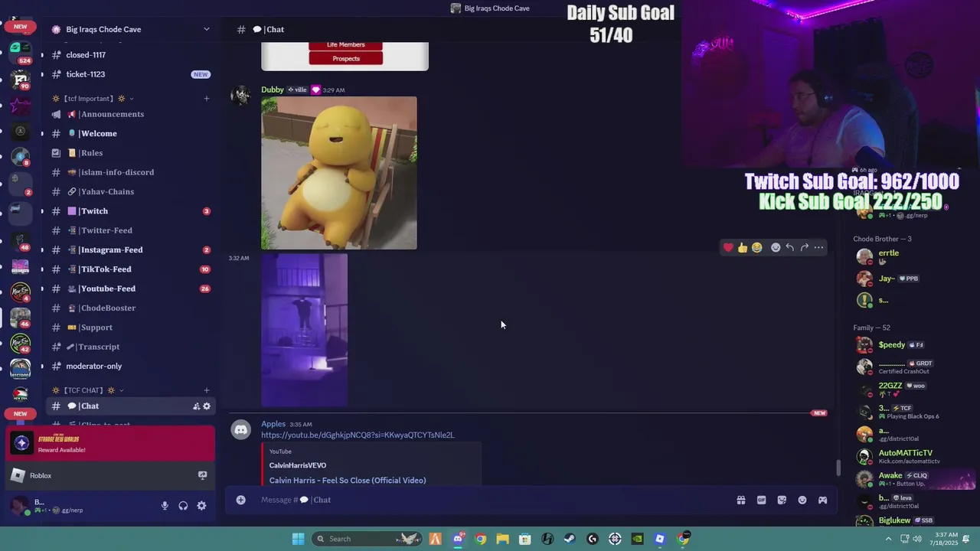Open the purple video thumbnail at 3:32 AM

(304, 330)
